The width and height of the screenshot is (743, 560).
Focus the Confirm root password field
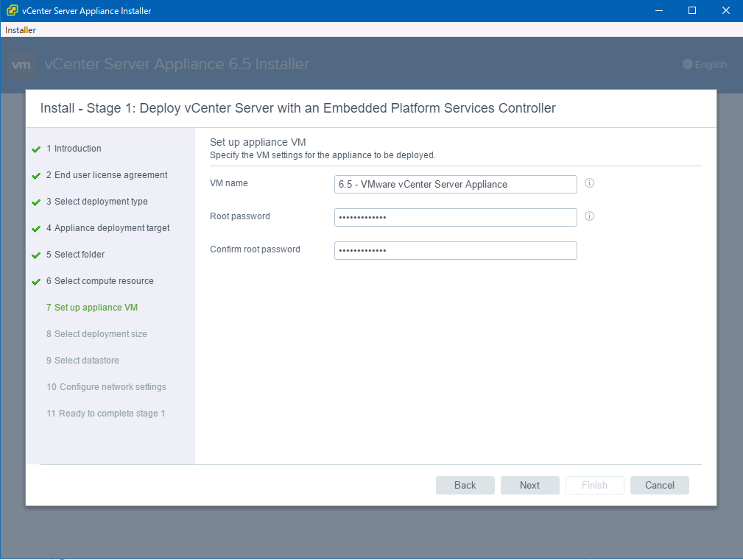click(455, 250)
